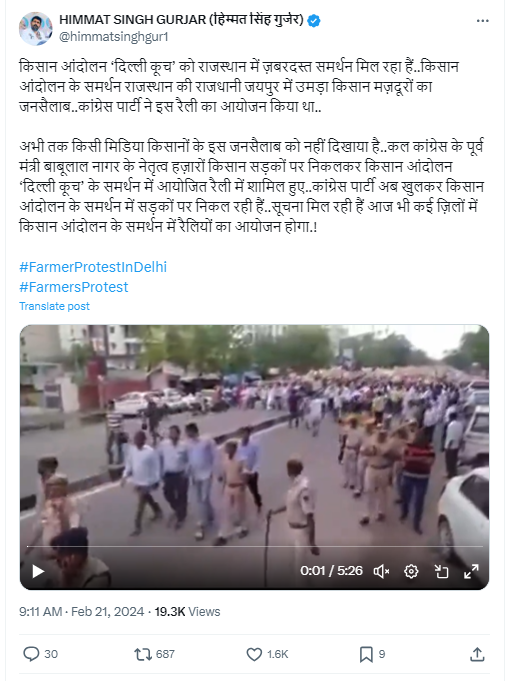Open the share post icon
This screenshot has width=517, height=681.
(477, 654)
